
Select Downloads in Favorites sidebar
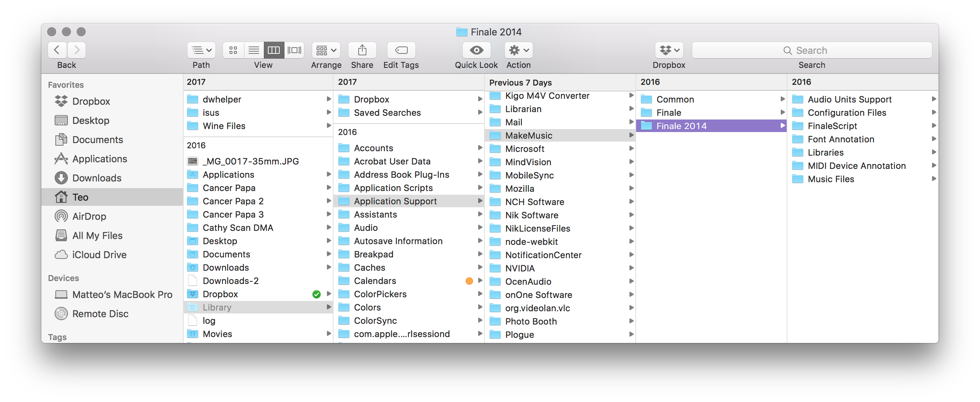point(97,178)
